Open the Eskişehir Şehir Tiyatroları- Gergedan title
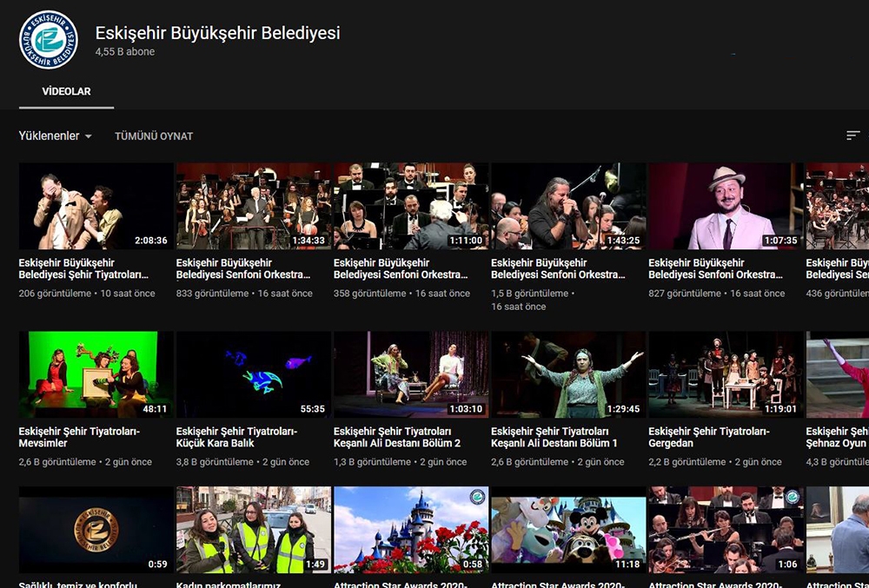Screen dimensions: 869x588 click(709, 437)
